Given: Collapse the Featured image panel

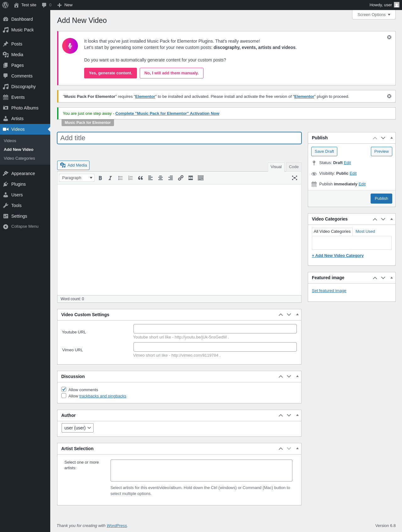Looking at the screenshot, I should [392, 278].
